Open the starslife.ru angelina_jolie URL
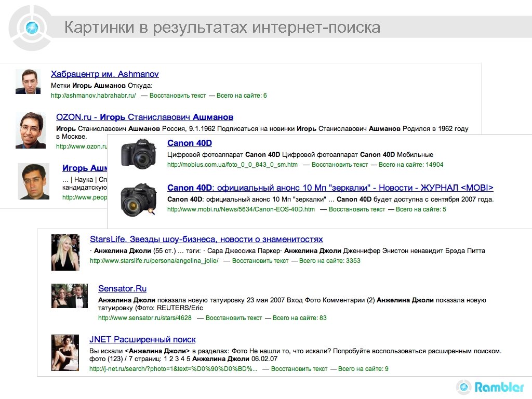The height and width of the screenshot is (399, 532). pos(154,261)
